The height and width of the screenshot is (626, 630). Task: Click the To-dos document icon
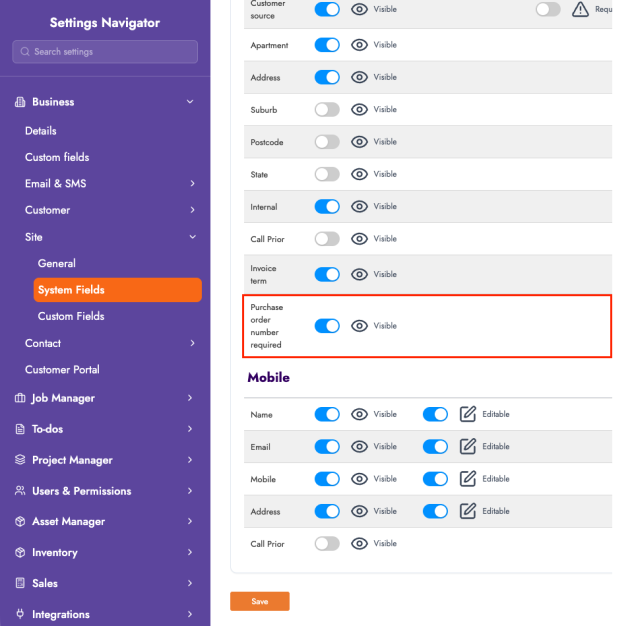coord(20,429)
